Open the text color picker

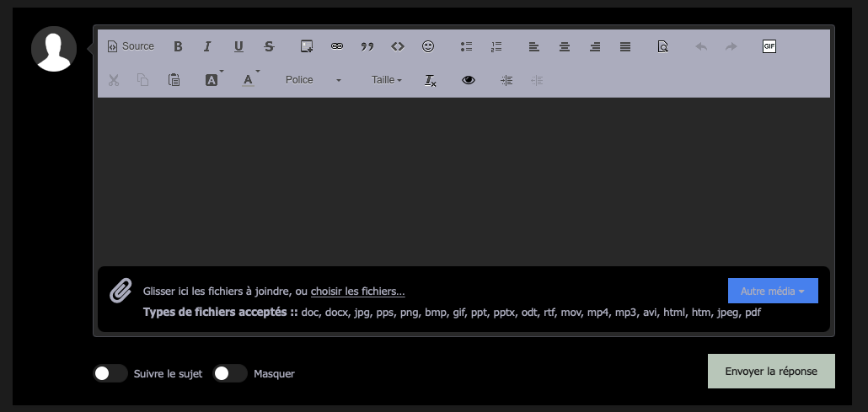(x=249, y=80)
